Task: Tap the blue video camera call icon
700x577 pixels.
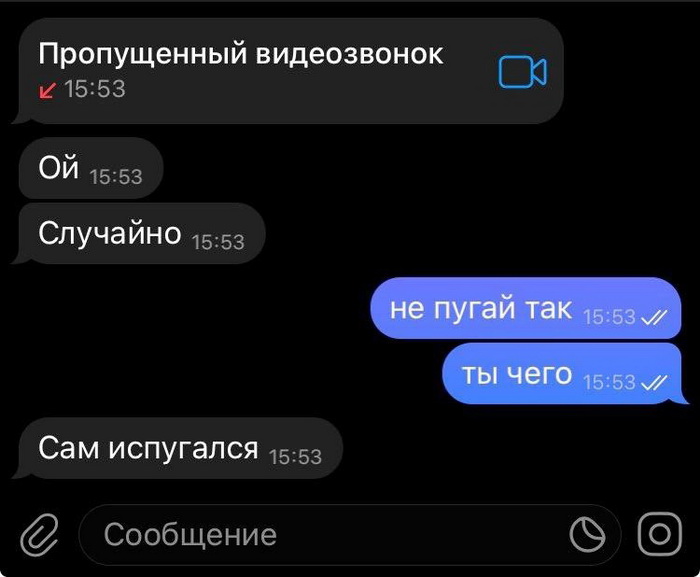Action: point(522,71)
